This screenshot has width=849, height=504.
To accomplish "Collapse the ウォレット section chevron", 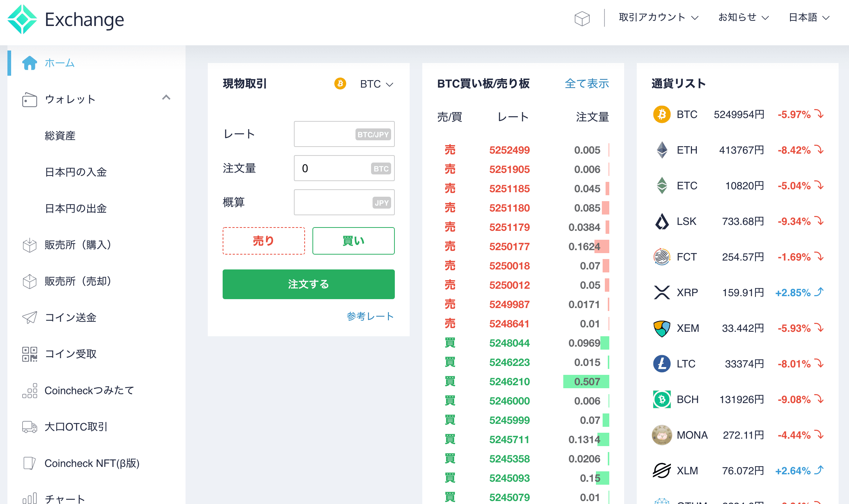I will tap(166, 98).
